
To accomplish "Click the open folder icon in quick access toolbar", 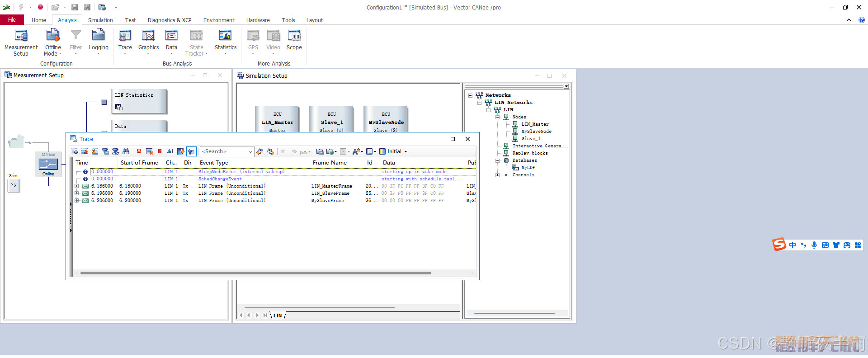I will 55,7.
